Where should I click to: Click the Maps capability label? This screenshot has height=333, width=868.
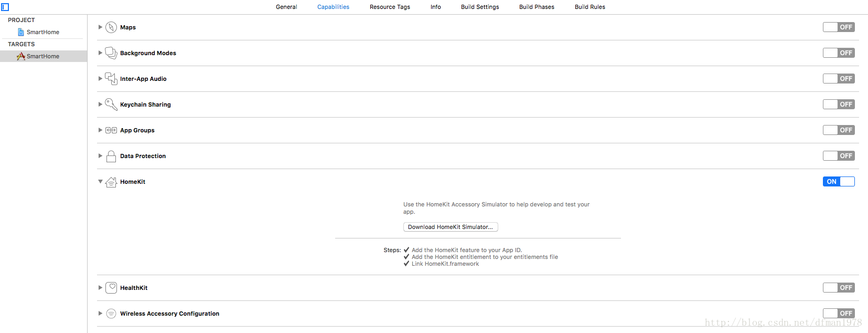[128, 27]
